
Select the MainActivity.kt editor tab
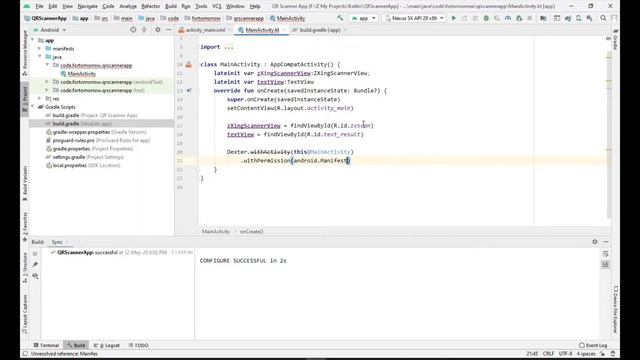[261, 30]
